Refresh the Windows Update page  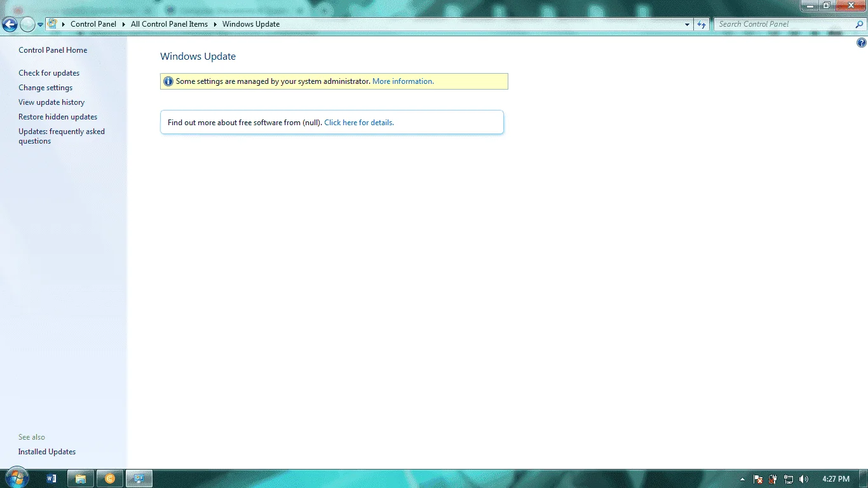point(702,24)
